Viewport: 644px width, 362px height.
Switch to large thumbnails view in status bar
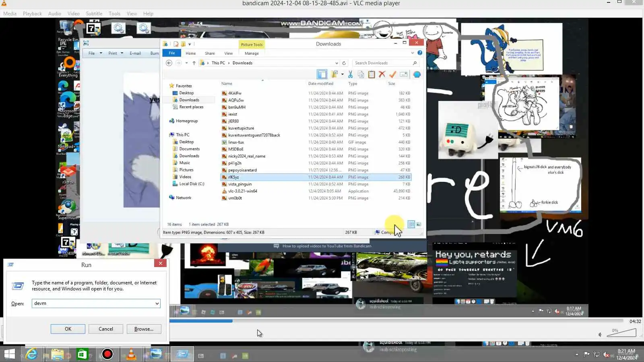(x=419, y=224)
